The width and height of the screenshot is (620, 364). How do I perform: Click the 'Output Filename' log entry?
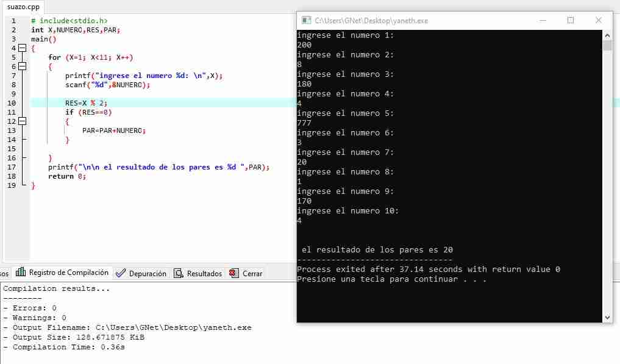click(x=127, y=327)
